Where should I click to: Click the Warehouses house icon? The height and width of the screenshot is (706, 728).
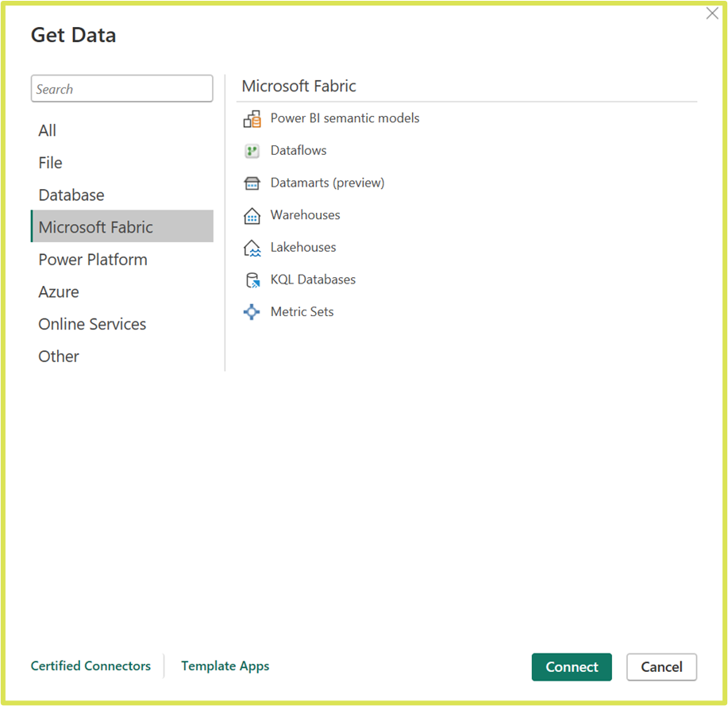coord(252,215)
